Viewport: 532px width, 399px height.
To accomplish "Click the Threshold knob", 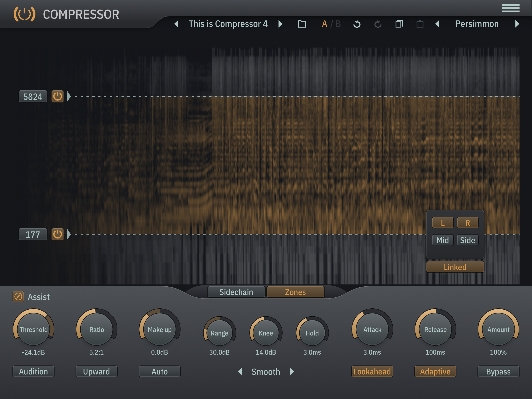I will click(x=33, y=329).
